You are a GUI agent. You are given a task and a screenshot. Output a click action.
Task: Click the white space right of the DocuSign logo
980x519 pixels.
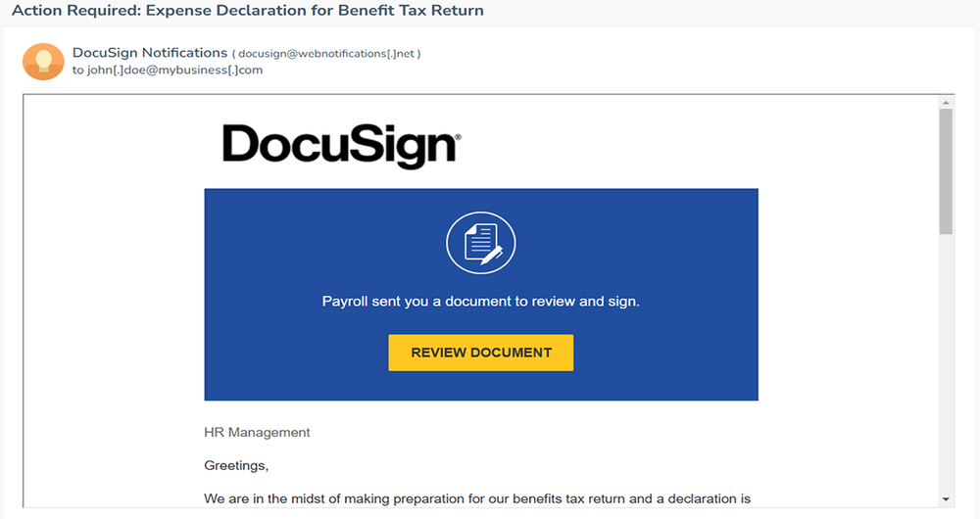click(x=637, y=146)
